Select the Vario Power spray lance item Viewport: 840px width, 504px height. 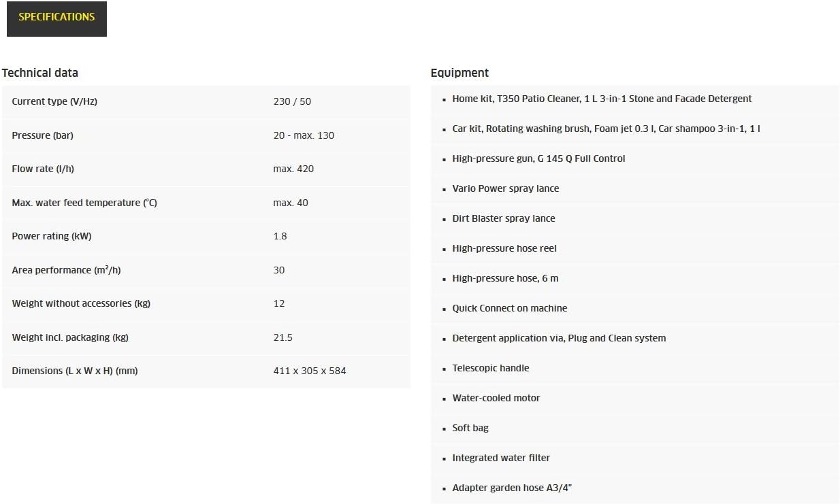[x=505, y=188]
